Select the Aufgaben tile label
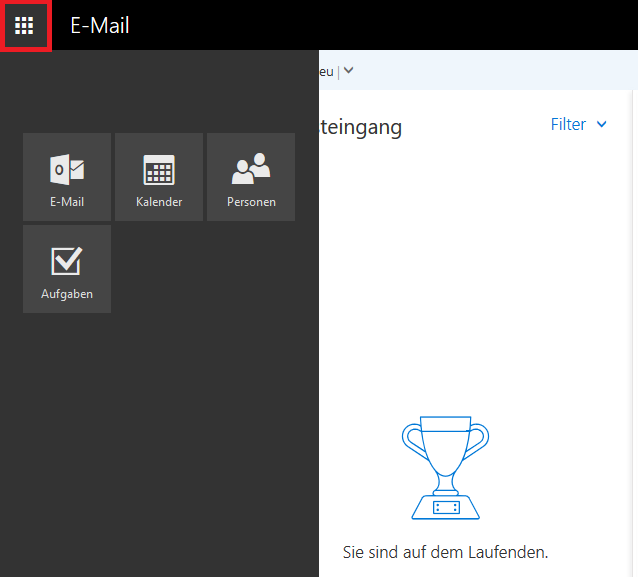 tap(67, 294)
